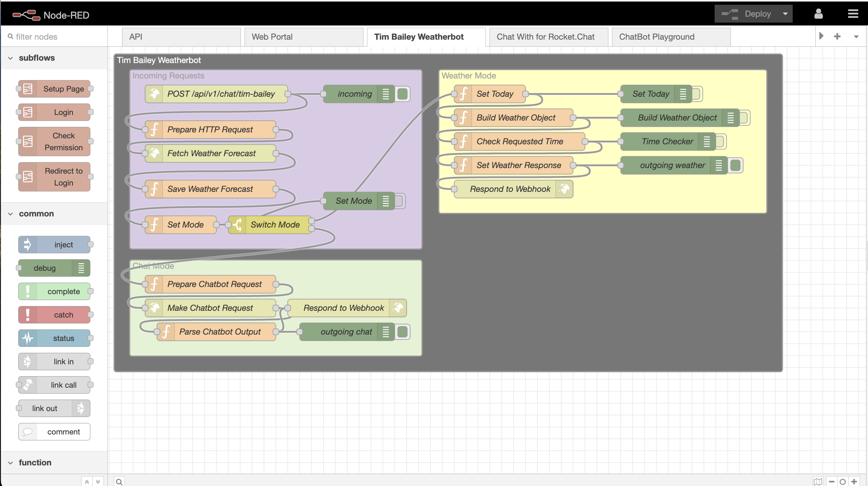Select the Check Requested Time function node
Image resolution: width=868 pixels, height=486 pixels.
pos(520,142)
